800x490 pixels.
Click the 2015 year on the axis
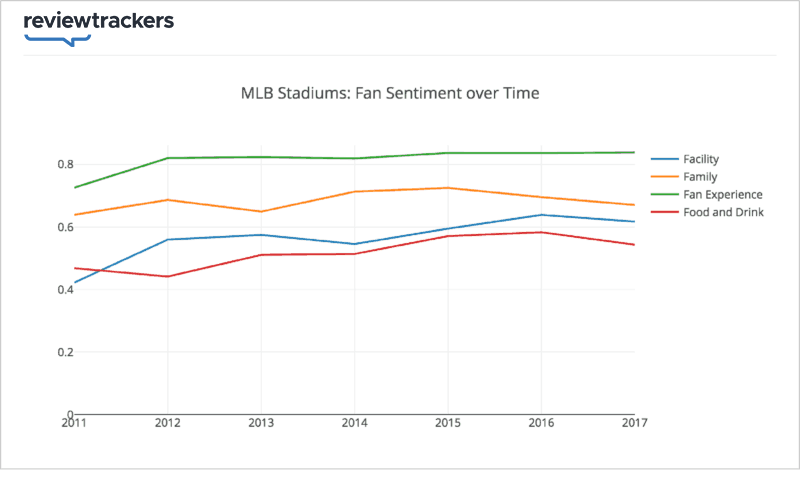point(448,423)
